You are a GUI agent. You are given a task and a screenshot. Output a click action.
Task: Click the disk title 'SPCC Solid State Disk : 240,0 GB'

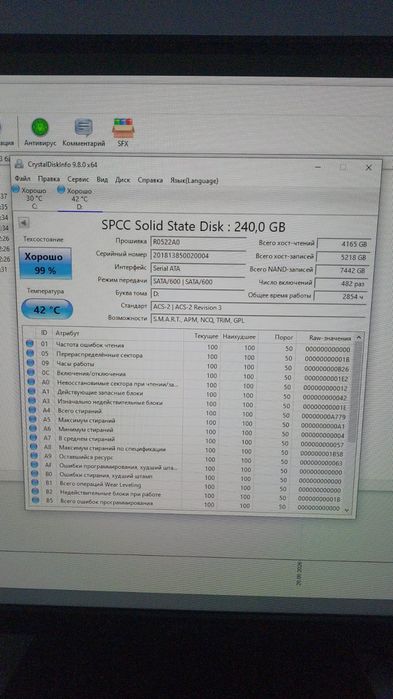(x=193, y=226)
